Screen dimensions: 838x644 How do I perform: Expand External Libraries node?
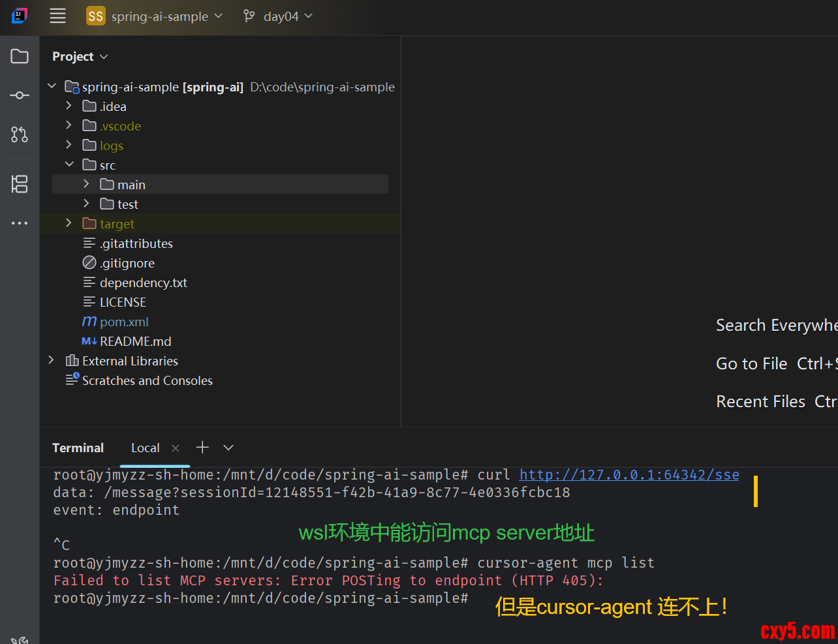pos(52,361)
